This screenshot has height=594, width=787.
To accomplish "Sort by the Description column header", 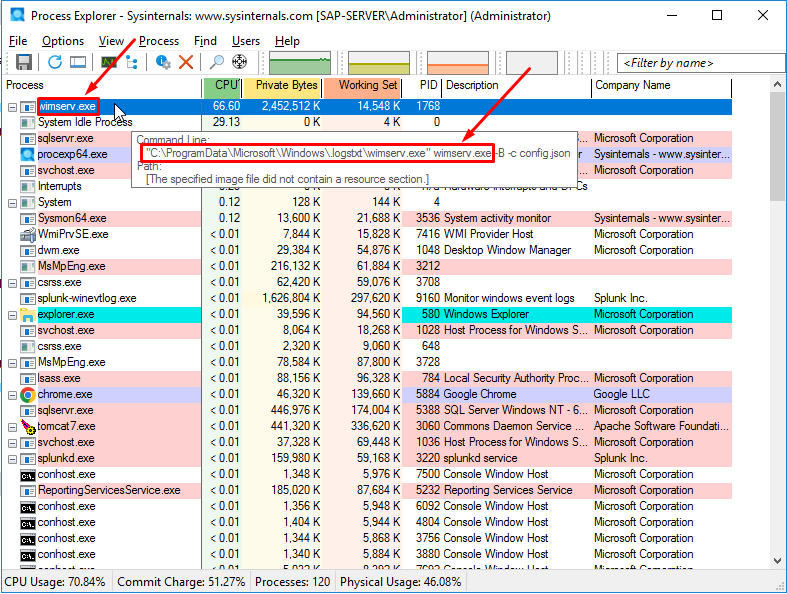I will 517,86.
